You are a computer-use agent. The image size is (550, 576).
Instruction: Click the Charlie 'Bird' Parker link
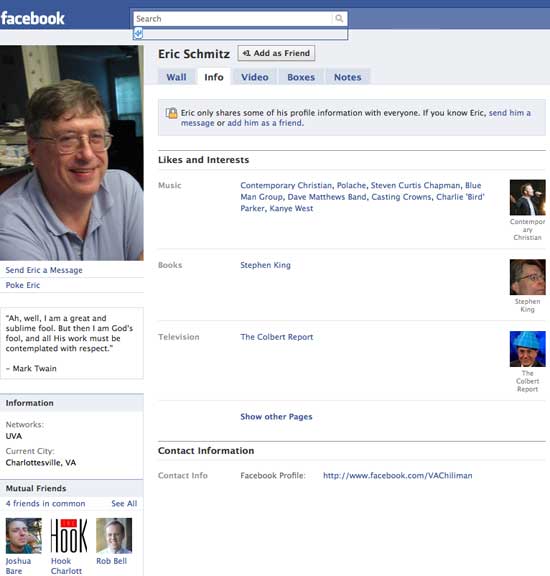pos(363,202)
